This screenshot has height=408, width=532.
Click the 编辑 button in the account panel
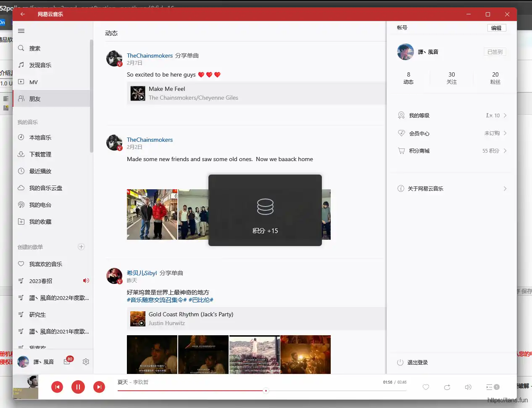pyautogui.click(x=496, y=28)
